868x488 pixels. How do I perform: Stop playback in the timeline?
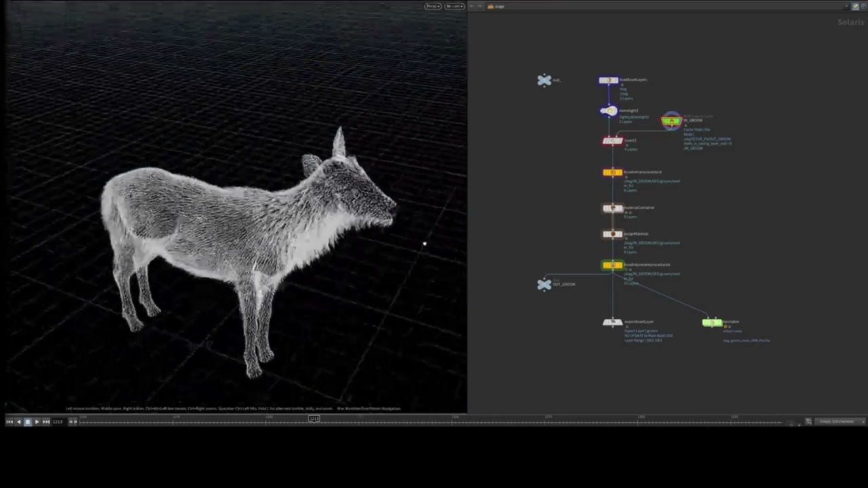coord(28,422)
